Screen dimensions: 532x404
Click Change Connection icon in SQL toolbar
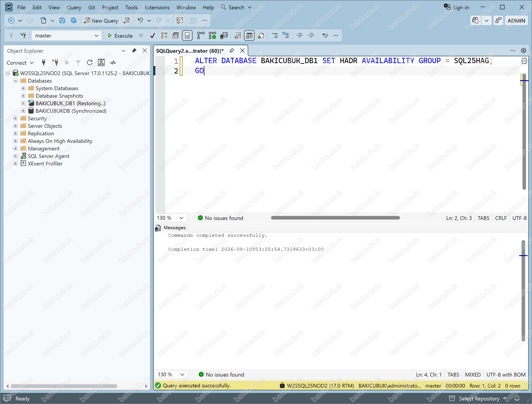click(23, 36)
